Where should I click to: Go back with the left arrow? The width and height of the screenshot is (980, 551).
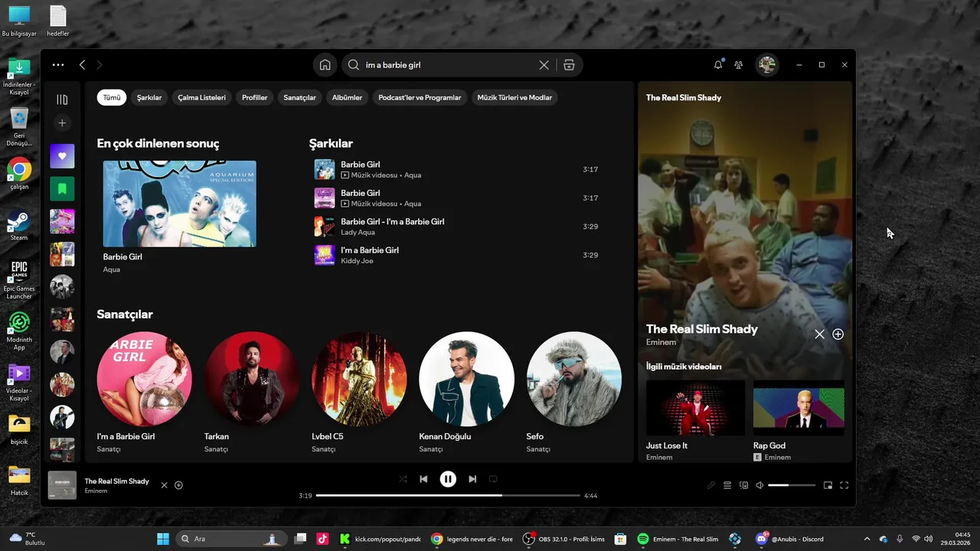point(82,65)
